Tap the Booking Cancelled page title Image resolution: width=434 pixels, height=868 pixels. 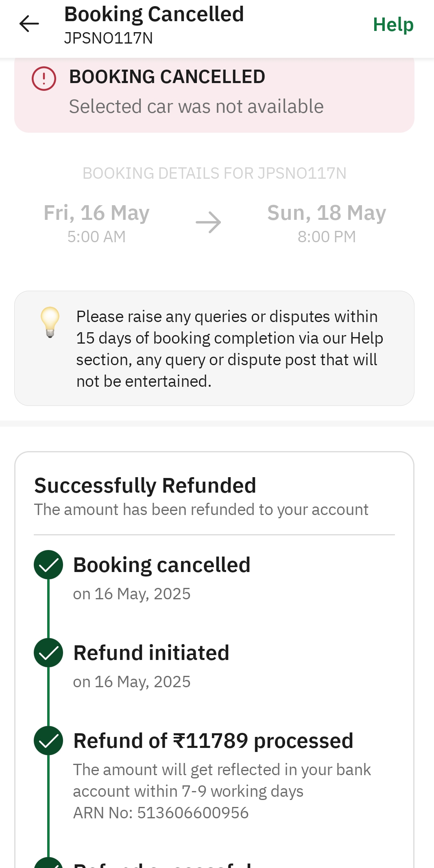(x=154, y=15)
